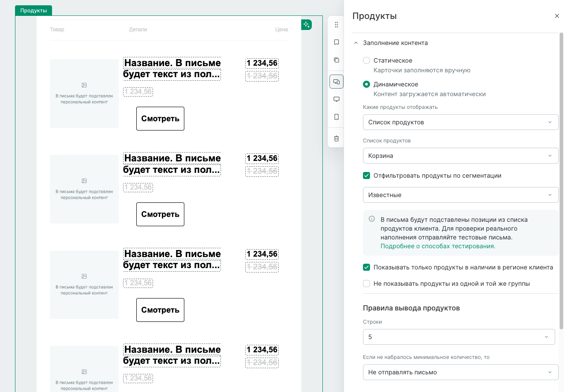Image resolution: width=572 pixels, height=392 pixels.
Task: Open the Какие продукты отображать dropdown
Action: coord(460,122)
